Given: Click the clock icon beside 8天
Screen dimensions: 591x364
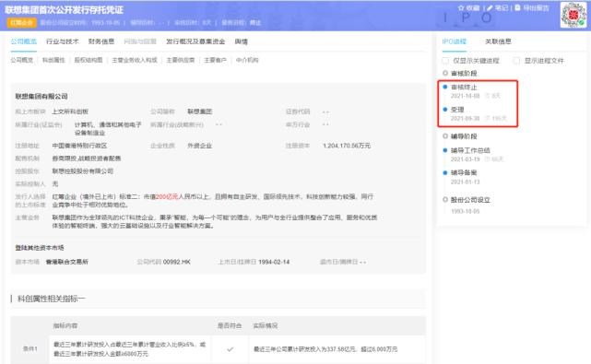Looking at the screenshot, I should coord(487,96).
